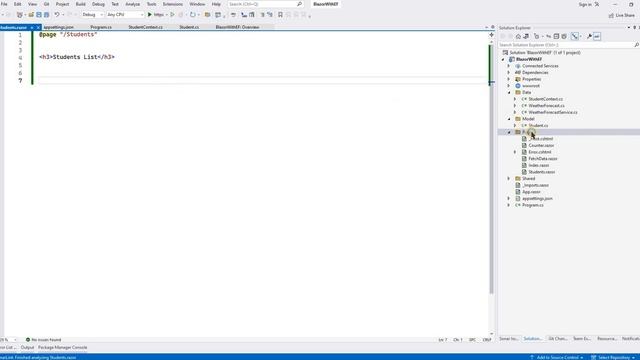
Task: Click the Undo arrow in the toolbar
Action: click(x=57, y=15)
